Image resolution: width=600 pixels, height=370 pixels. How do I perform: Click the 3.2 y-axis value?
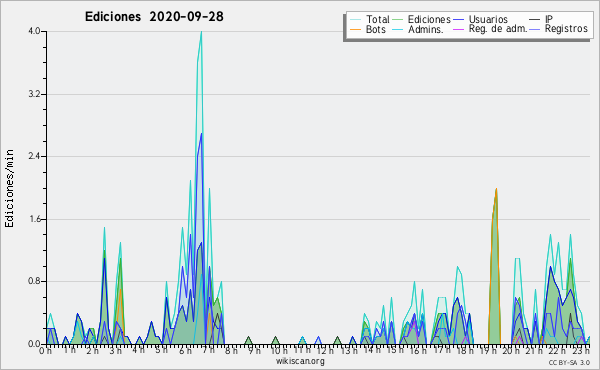[x=34, y=94]
